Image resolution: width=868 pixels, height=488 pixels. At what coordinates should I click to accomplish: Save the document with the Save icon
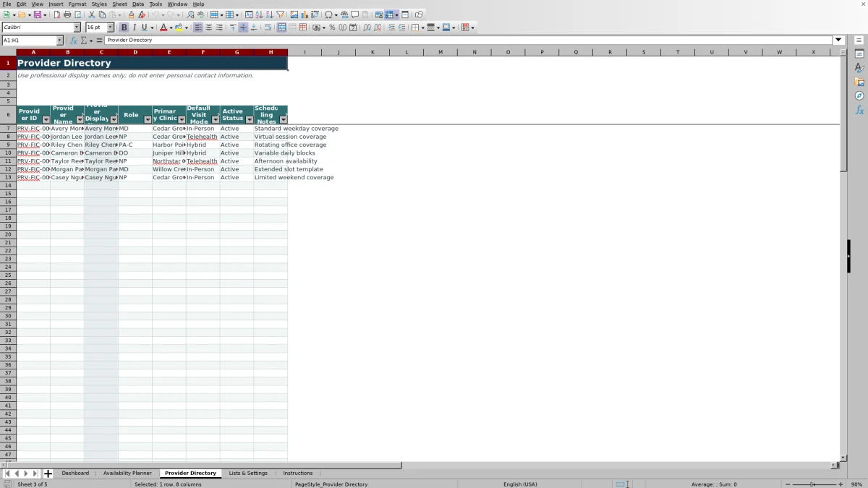pyautogui.click(x=36, y=14)
